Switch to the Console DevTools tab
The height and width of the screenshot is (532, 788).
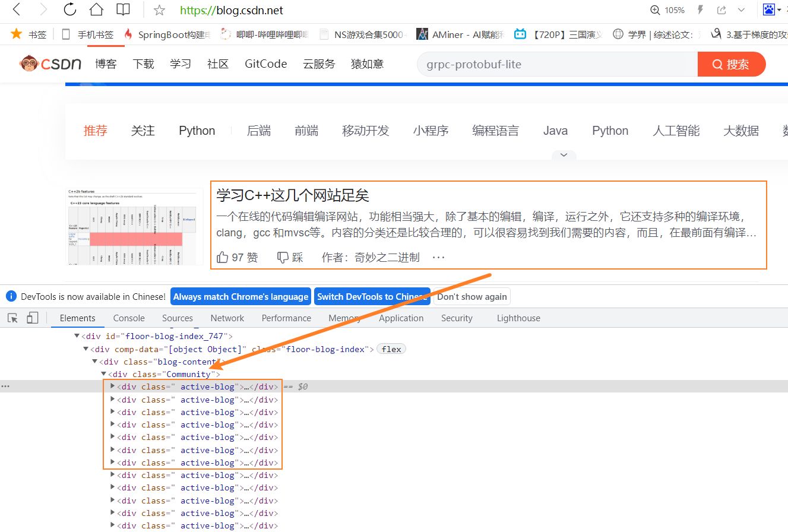click(x=129, y=318)
